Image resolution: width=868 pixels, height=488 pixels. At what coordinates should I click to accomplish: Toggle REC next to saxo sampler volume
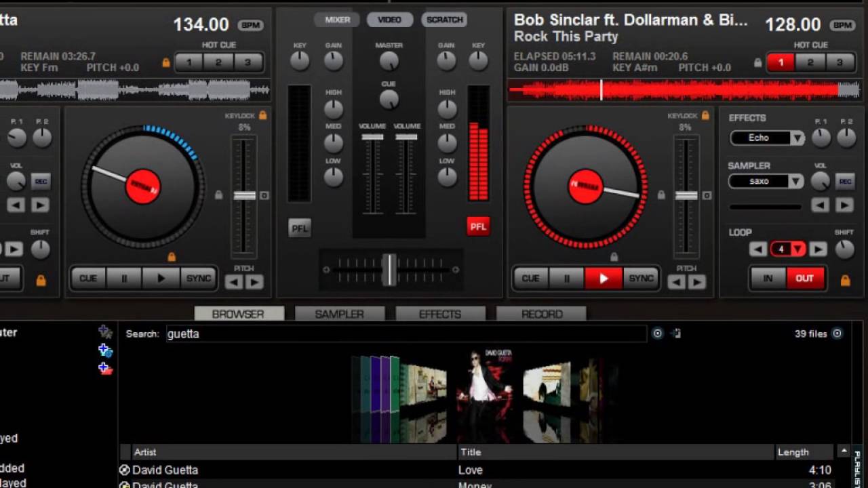[x=845, y=182]
